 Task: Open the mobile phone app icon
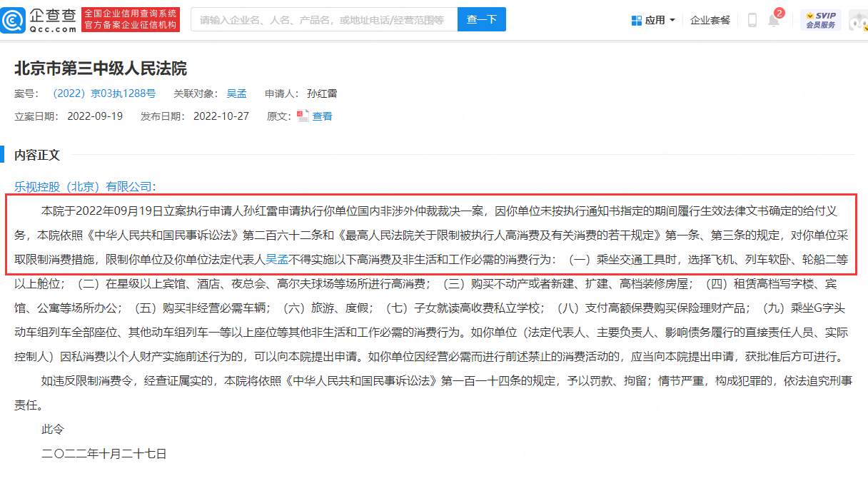point(752,20)
